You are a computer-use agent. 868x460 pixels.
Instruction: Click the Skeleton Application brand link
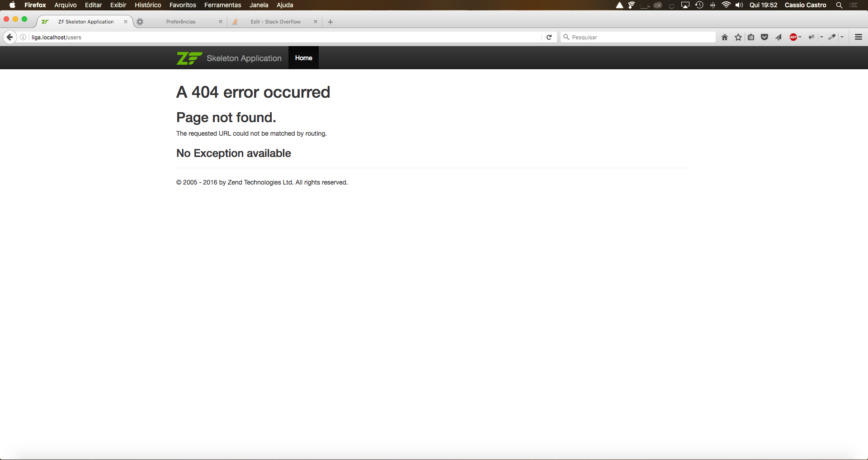[244, 58]
